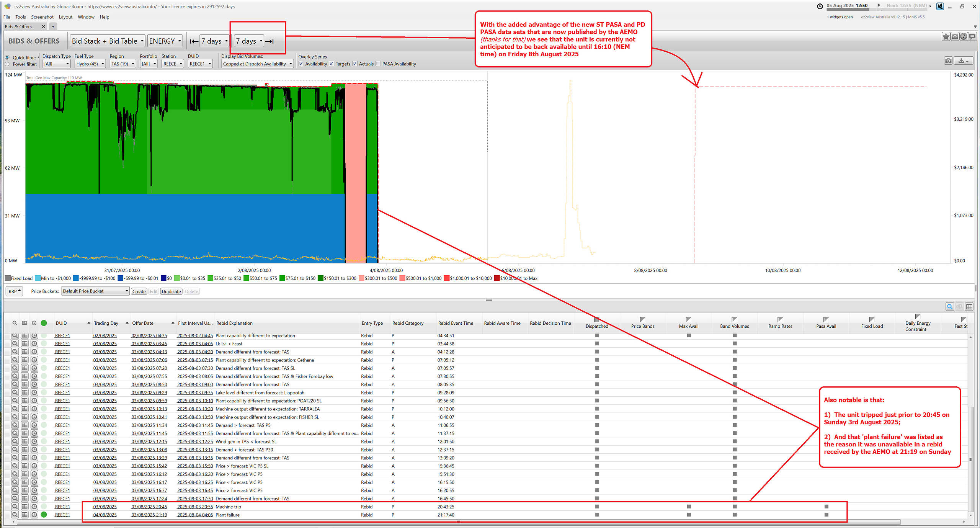Click chart camera icon beside download button

948,60
